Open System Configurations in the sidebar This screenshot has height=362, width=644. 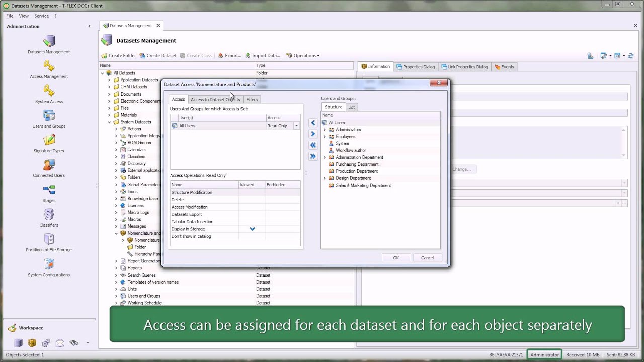tap(49, 267)
